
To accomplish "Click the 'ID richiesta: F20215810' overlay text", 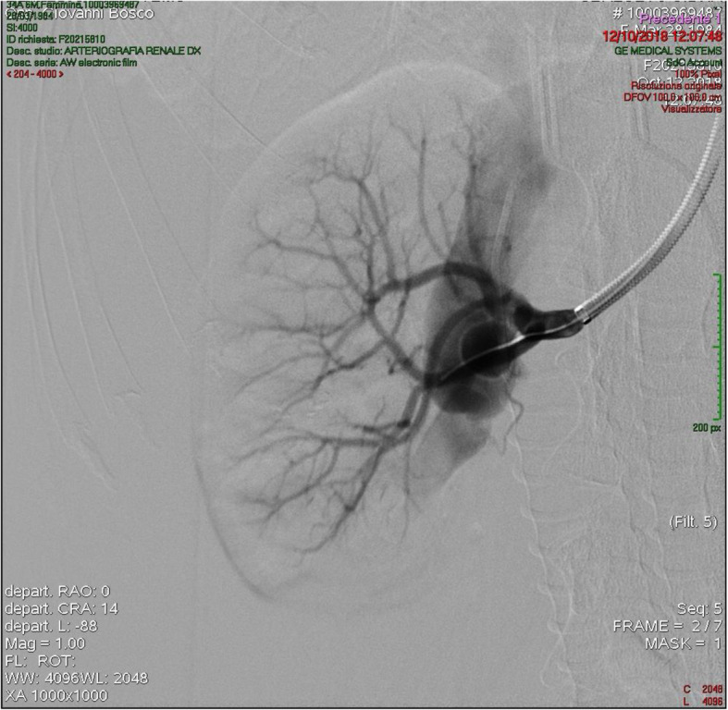I will point(56,40).
